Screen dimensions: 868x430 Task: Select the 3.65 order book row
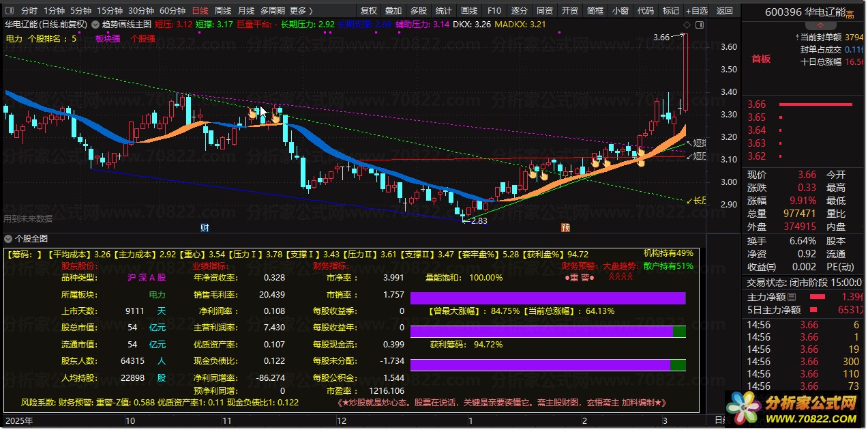click(803, 117)
